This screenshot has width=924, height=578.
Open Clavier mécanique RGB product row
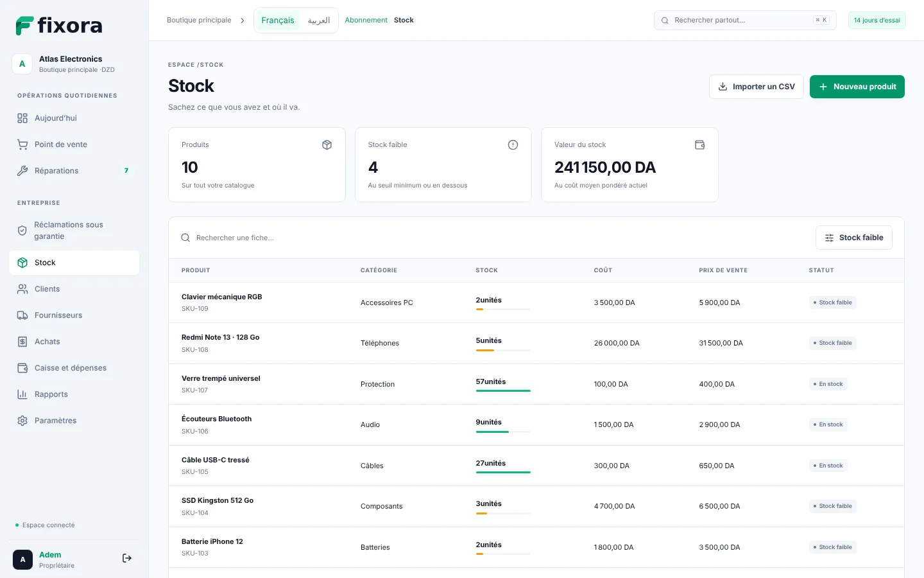click(x=536, y=302)
